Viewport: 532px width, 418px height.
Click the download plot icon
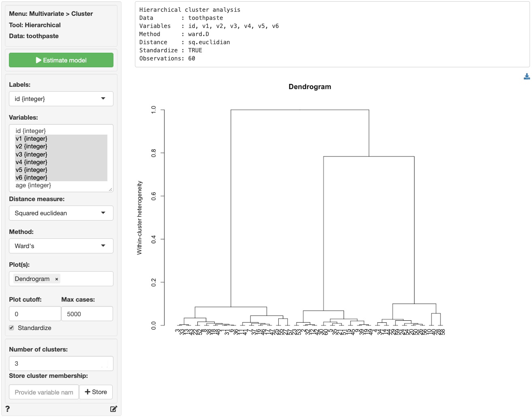tap(526, 77)
